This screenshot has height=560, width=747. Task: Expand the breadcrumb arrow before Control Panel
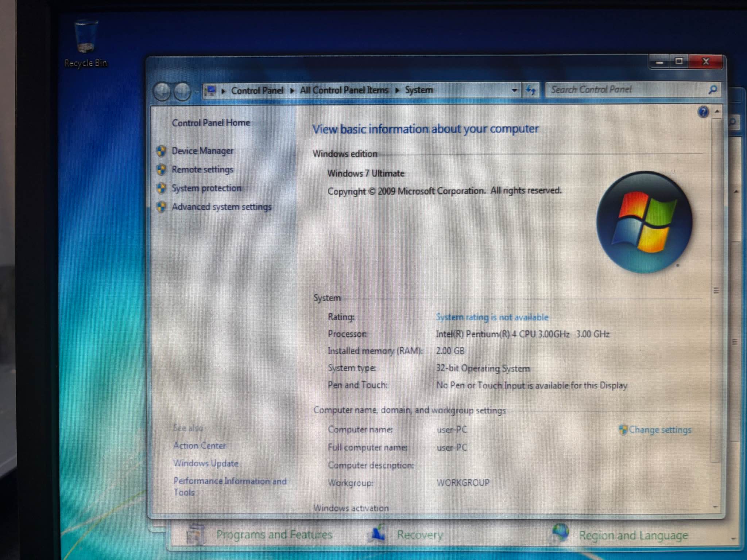(223, 91)
